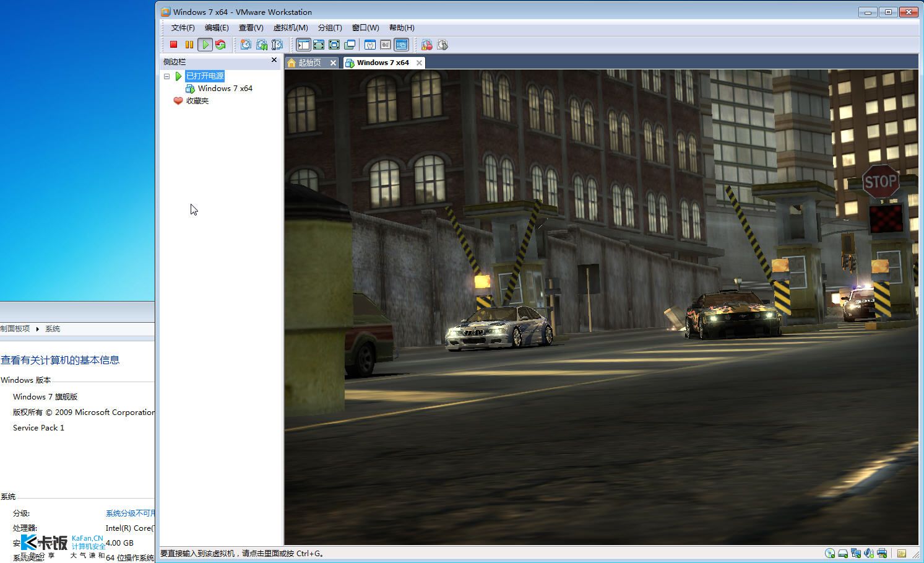The height and width of the screenshot is (563, 924).
Task: Click 系统 breadcrumb in the System window
Action: click(53, 329)
